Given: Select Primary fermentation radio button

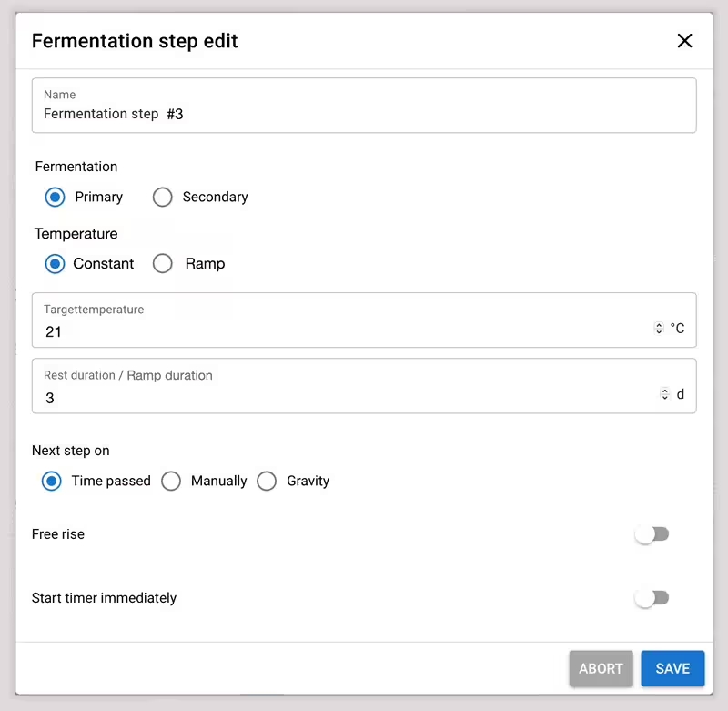Looking at the screenshot, I should click(56, 197).
